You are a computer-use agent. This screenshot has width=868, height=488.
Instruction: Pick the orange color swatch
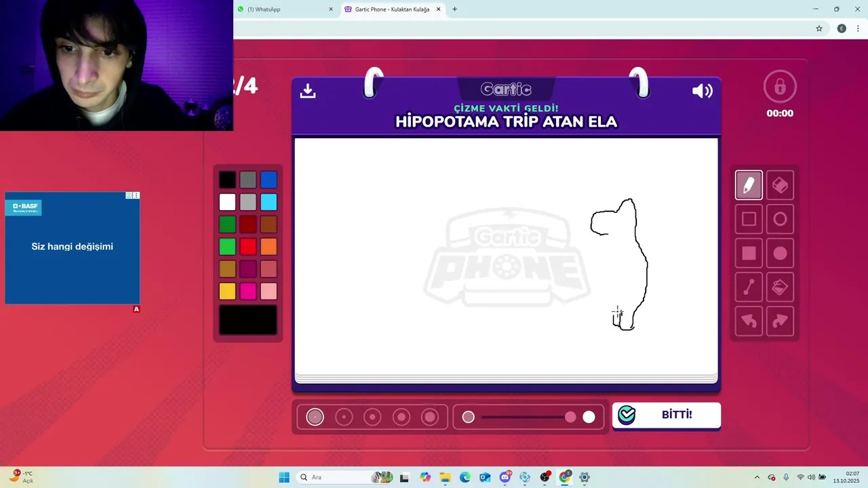coord(269,247)
